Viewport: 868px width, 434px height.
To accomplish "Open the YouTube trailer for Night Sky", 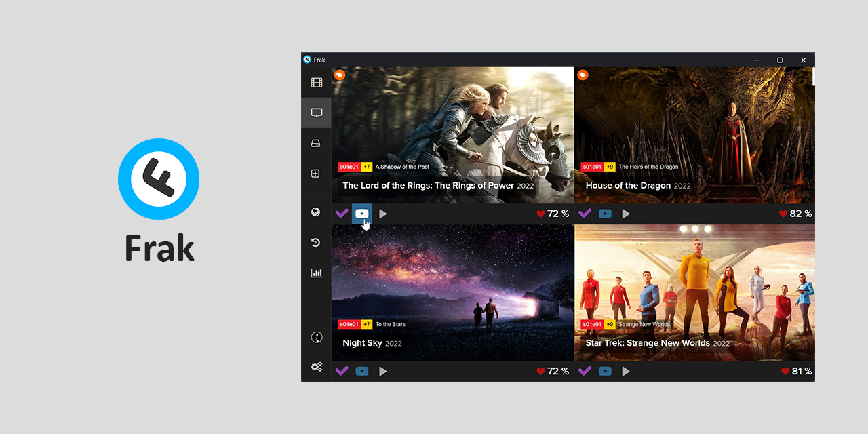I will 362,371.
